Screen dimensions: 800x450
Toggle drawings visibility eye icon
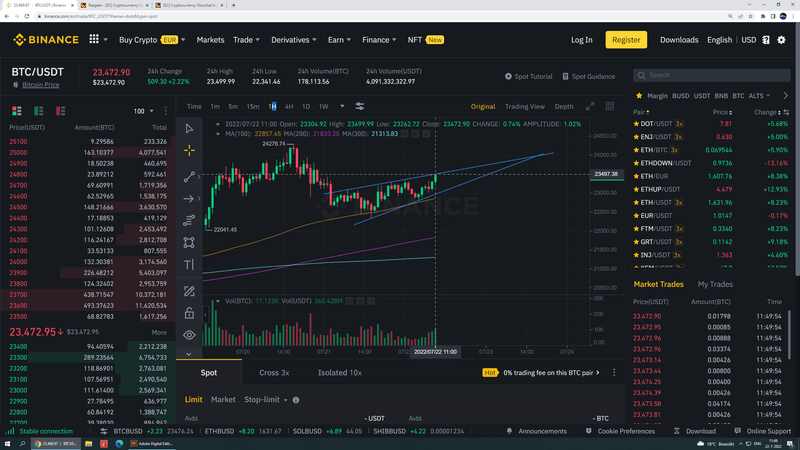(189, 335)
